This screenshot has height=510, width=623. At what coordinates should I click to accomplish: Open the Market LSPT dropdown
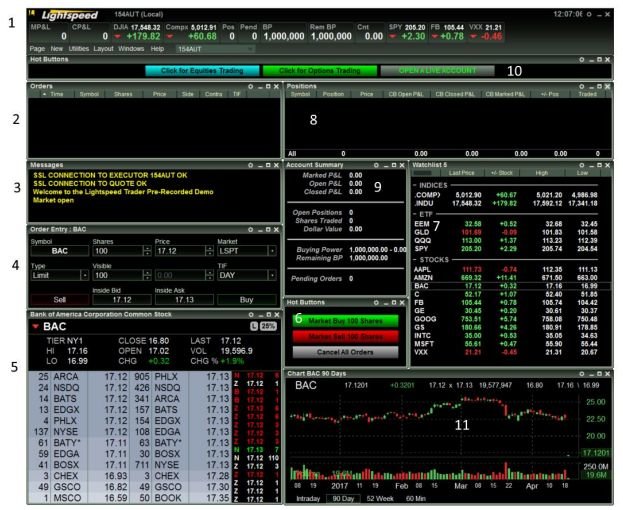[272, 251]
